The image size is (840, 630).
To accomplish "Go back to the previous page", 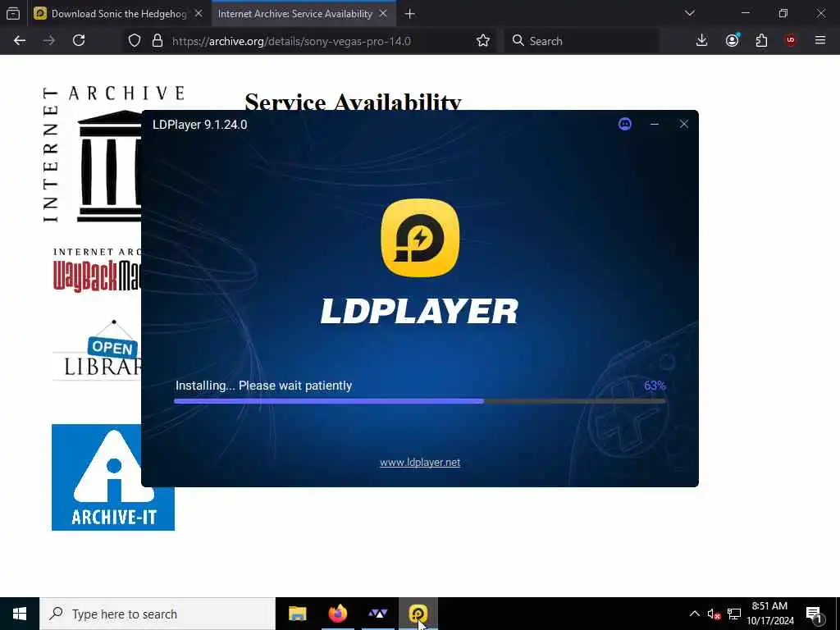I will click(x=20, y=41).
